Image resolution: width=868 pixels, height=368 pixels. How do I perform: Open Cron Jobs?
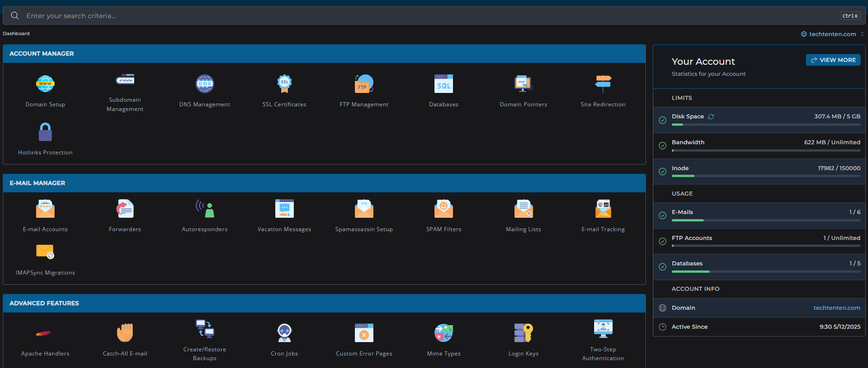coord(284,333)
